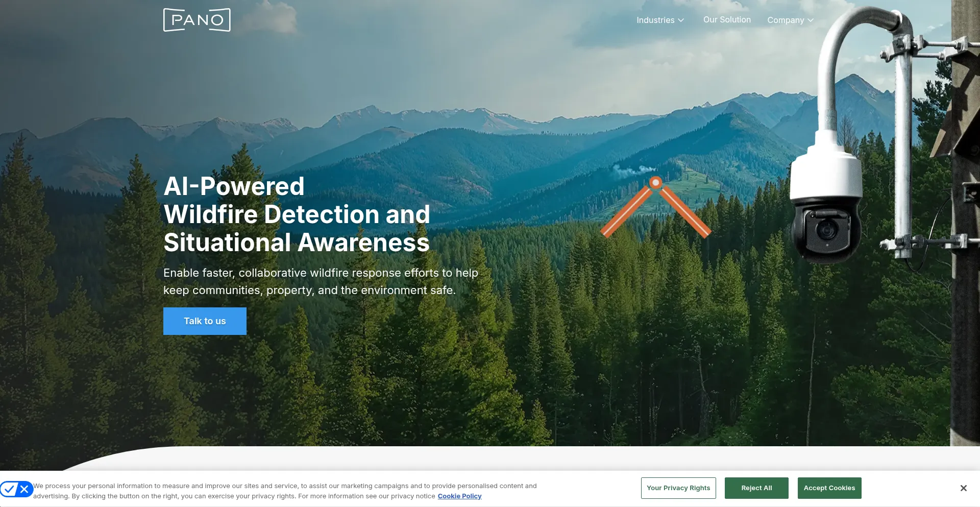Image resolution: width=980 pixels, height=507 pixels.
Task: Open the Cookie Policy link
Action: 459,496
